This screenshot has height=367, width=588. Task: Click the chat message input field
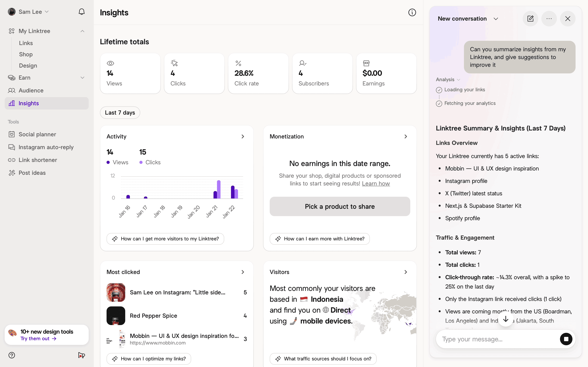[x=496, y=339]
